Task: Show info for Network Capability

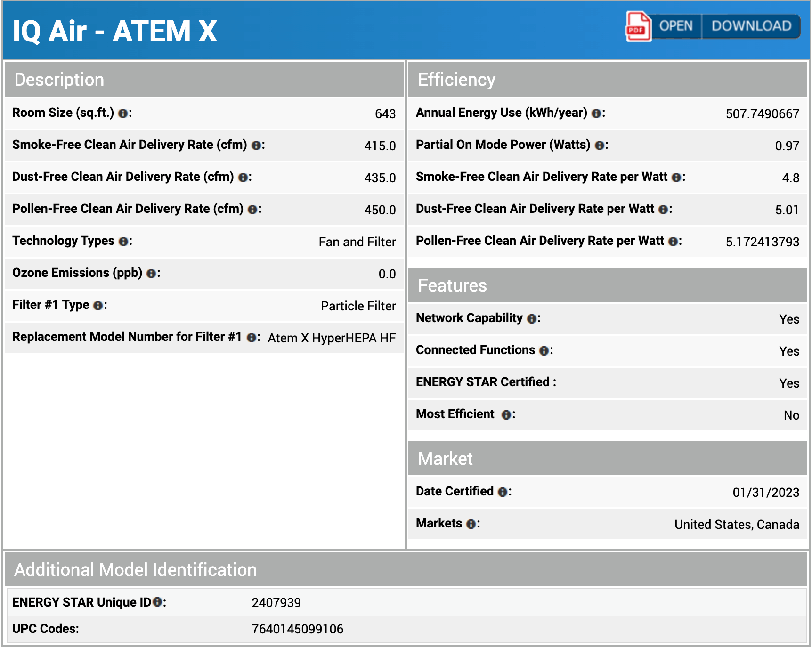Action: pos(532,319)
